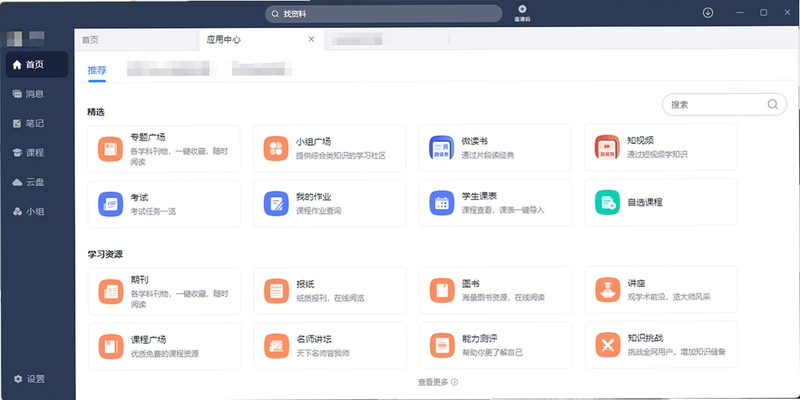Click the text 观学术前沿，览大师风采
This screenshot has width=800, height=400.
coord(669,297)
